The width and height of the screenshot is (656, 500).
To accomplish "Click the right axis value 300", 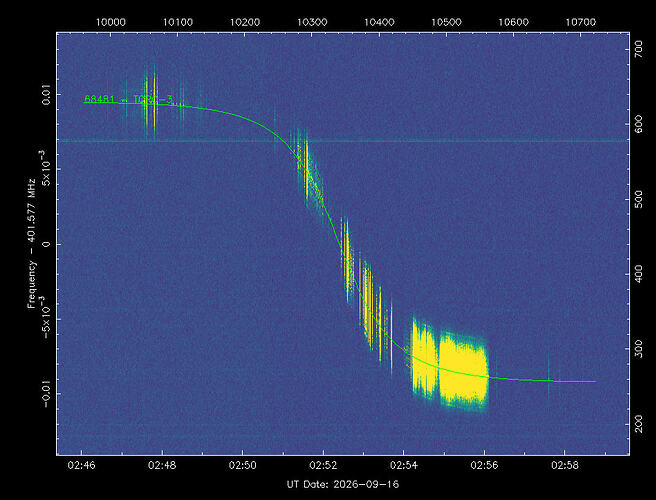I will [x=639, y=349].
